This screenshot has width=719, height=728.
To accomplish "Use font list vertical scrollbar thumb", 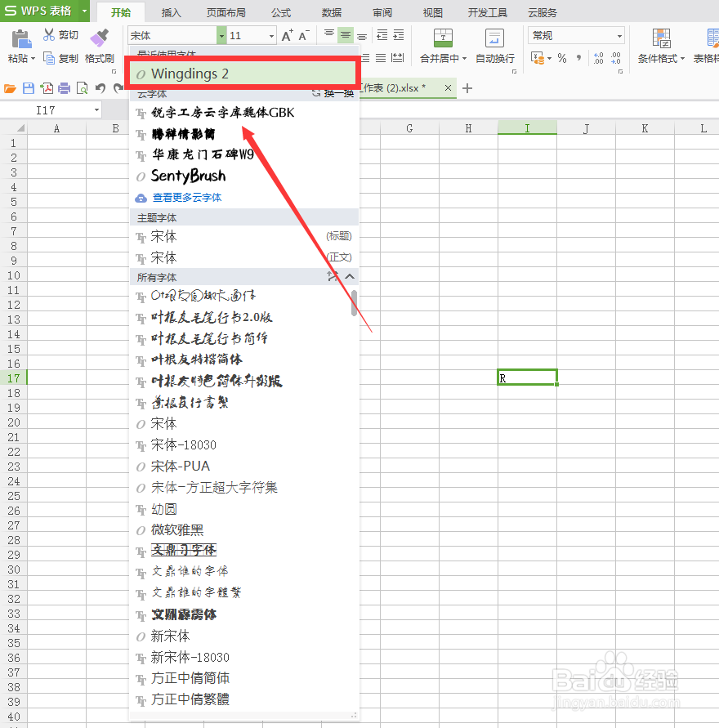I will [x=354, y=302].
